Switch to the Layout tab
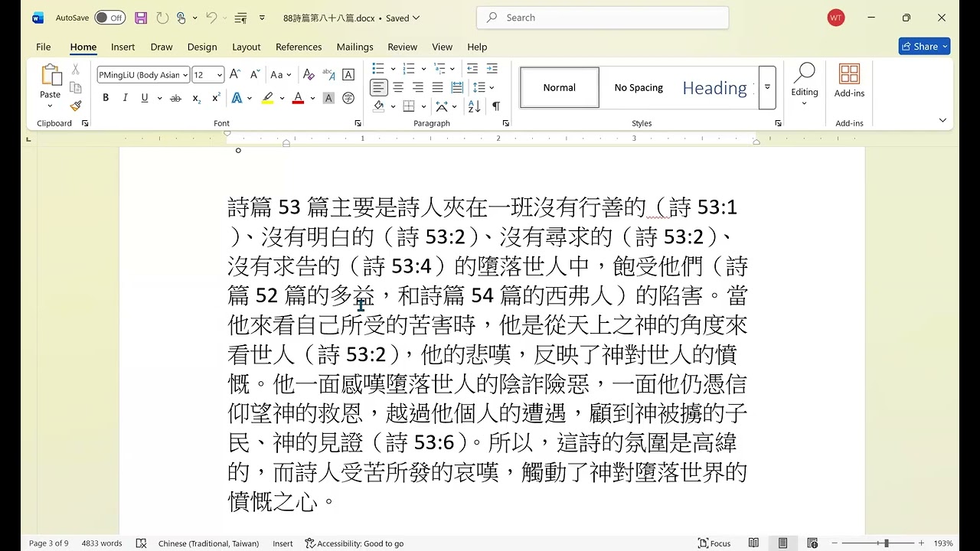 point(247,47)
